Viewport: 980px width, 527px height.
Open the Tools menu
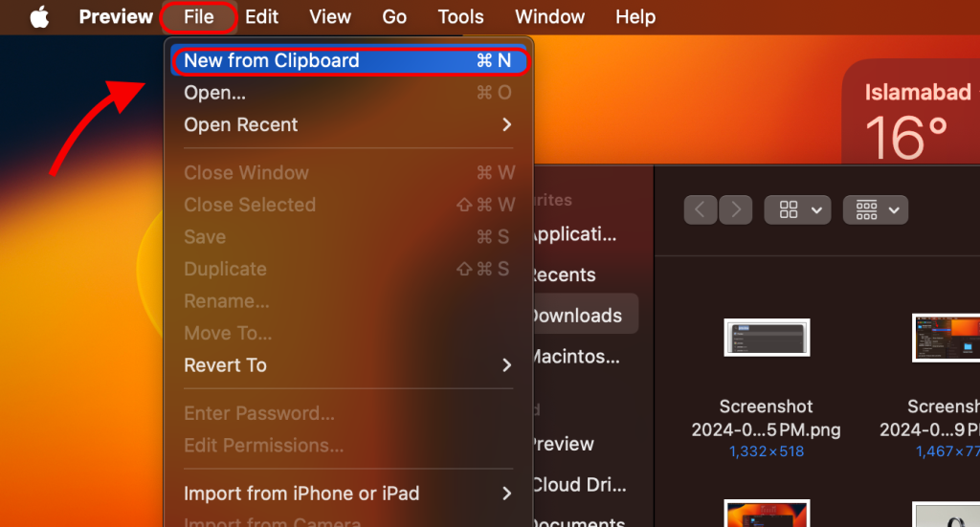[460, 17]
